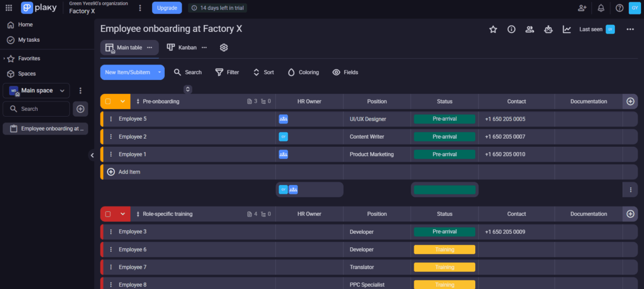This screenshot has height=289, width=644.
Task: Click the Plaky logo
Action: pos(39,8)
